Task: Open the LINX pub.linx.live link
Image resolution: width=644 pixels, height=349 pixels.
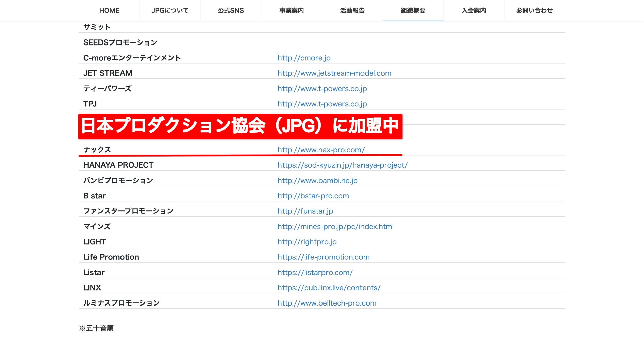Action: [x=329, y=287]
